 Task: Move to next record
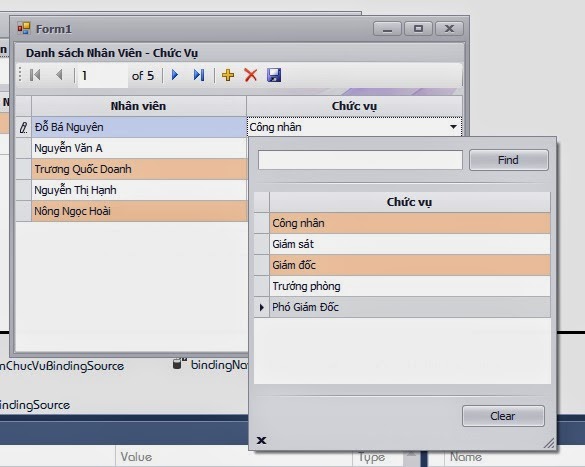[175, 75]
